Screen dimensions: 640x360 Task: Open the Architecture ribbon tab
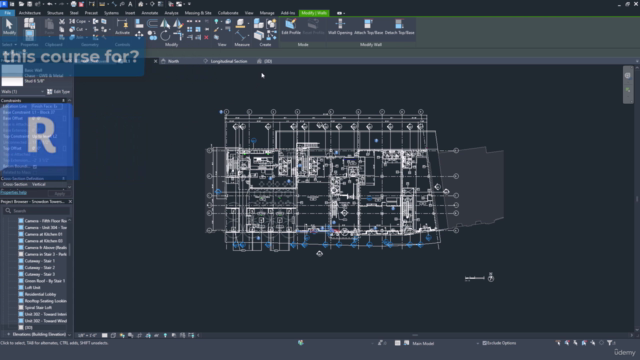pyautogui.click(x=30, y=13)
